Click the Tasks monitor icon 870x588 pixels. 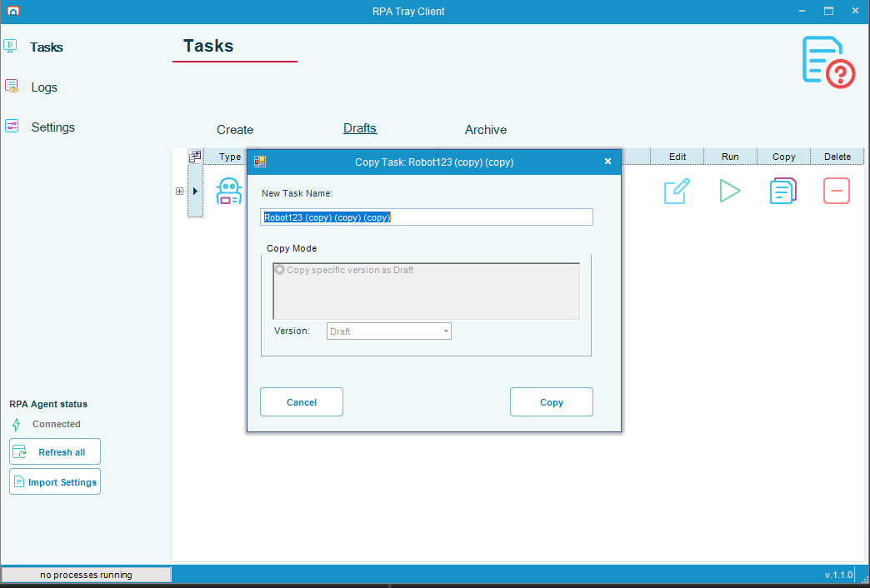pos(11,46)
